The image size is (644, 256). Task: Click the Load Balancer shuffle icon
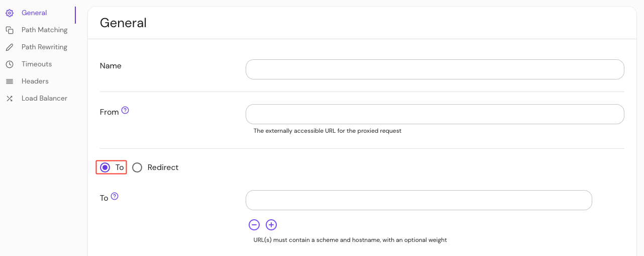[x=10, y=99]
